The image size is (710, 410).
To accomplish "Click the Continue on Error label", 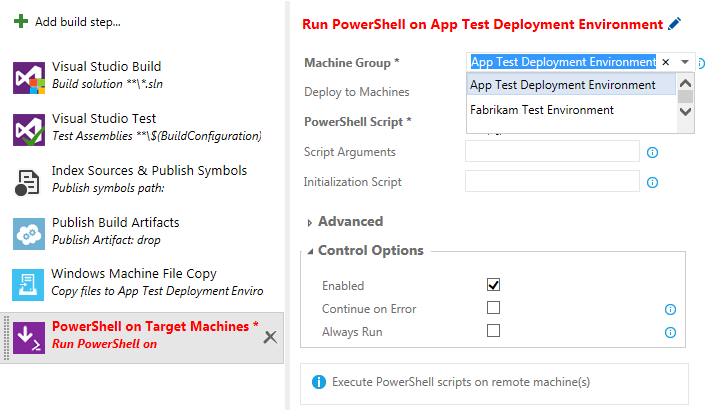I will [369, 309].
